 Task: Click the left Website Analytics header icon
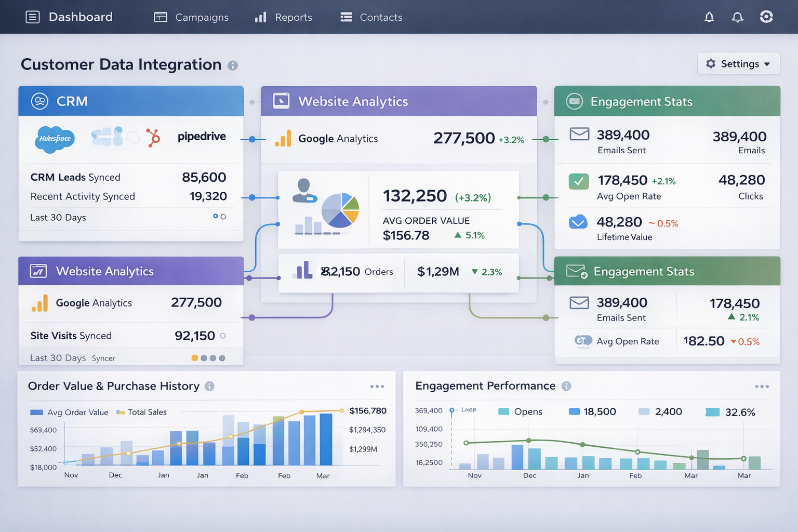[38, 271]
